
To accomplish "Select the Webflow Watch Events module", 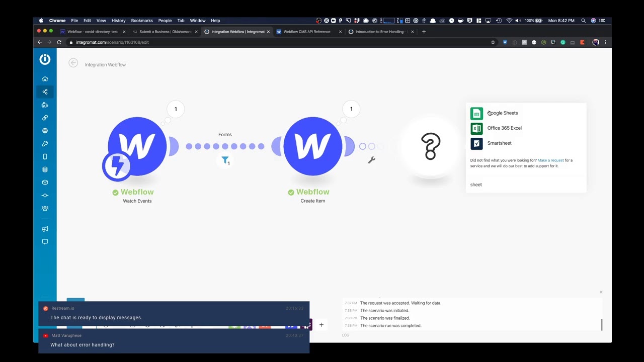I will [x=137, y=146].
